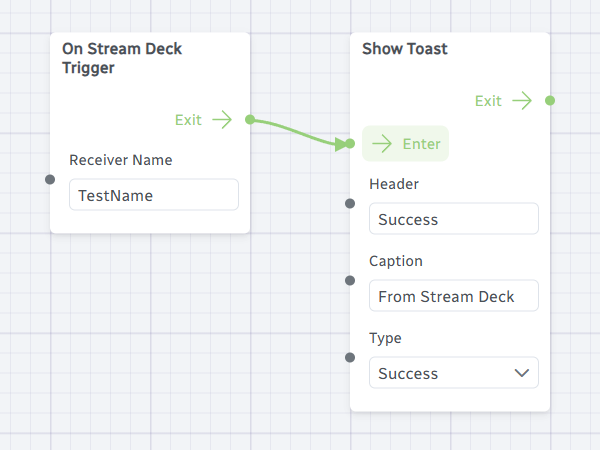600x450 pixels.
Task: Select the Show Toast node title
Action: tap(405, 48)
